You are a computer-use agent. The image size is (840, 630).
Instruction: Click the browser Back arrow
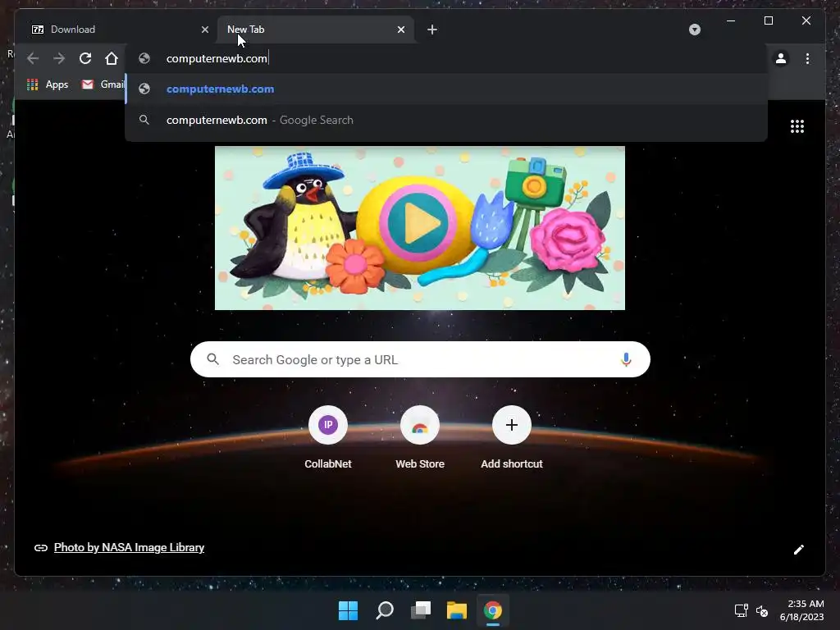click(33, 58)
